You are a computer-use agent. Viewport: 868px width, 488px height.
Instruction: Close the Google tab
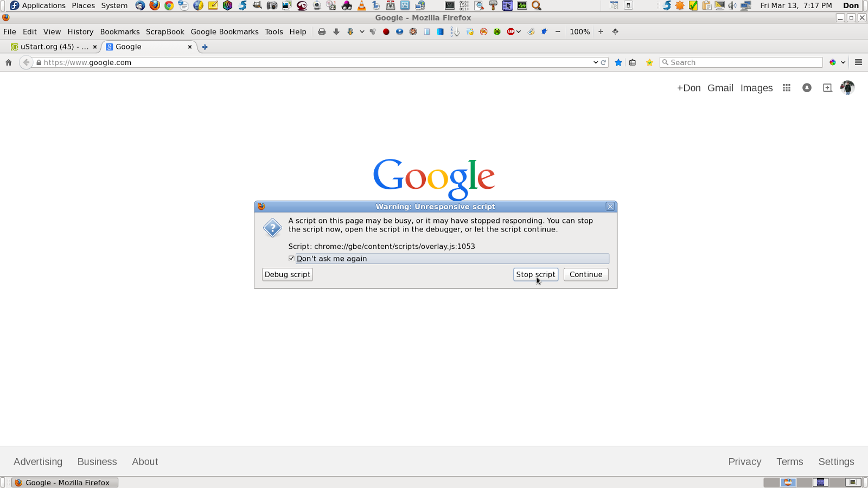click(190, 47)
